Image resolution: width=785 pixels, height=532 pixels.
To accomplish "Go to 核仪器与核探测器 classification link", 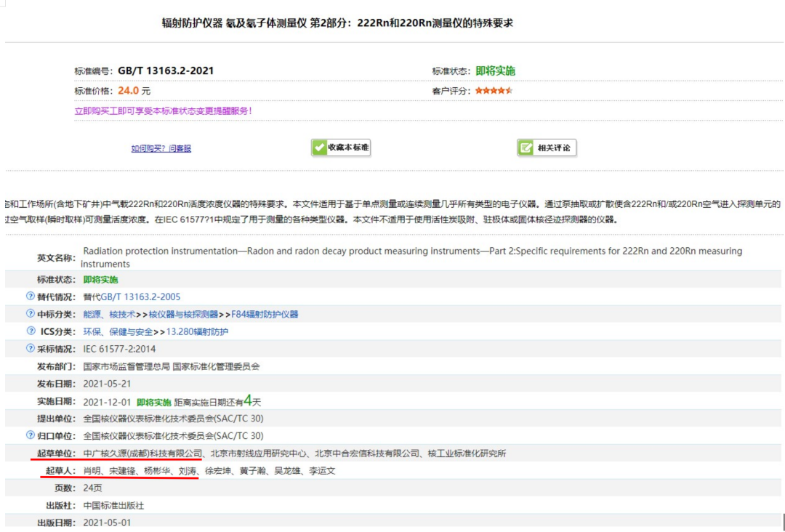I will point(183,314).
